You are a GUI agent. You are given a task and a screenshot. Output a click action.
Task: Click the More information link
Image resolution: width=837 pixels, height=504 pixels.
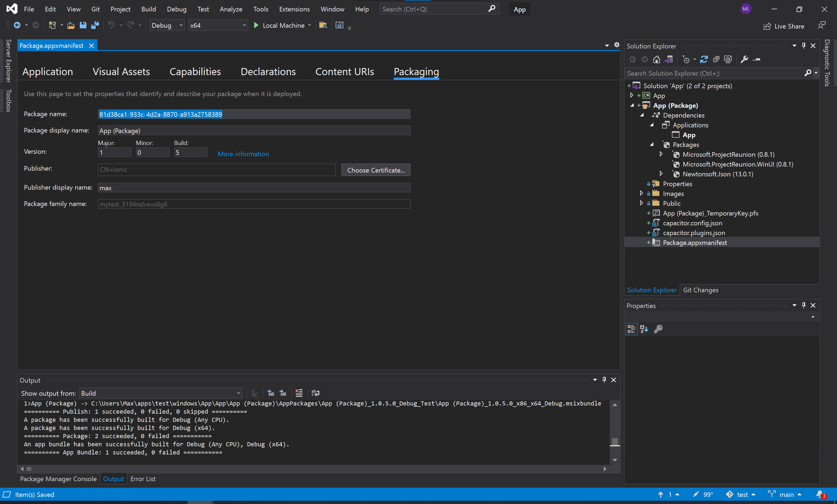[243, 153]
